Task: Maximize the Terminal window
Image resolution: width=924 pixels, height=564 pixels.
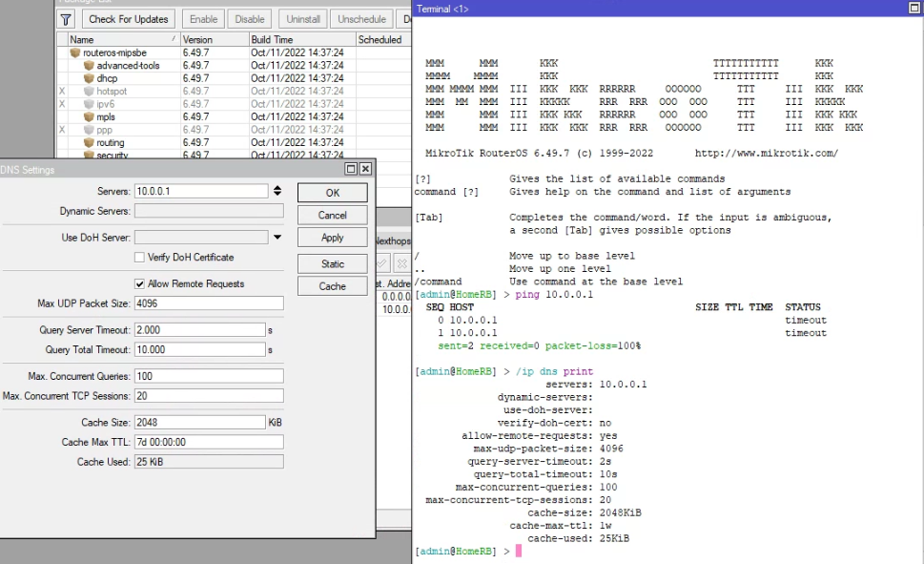Action: point(914,8)
